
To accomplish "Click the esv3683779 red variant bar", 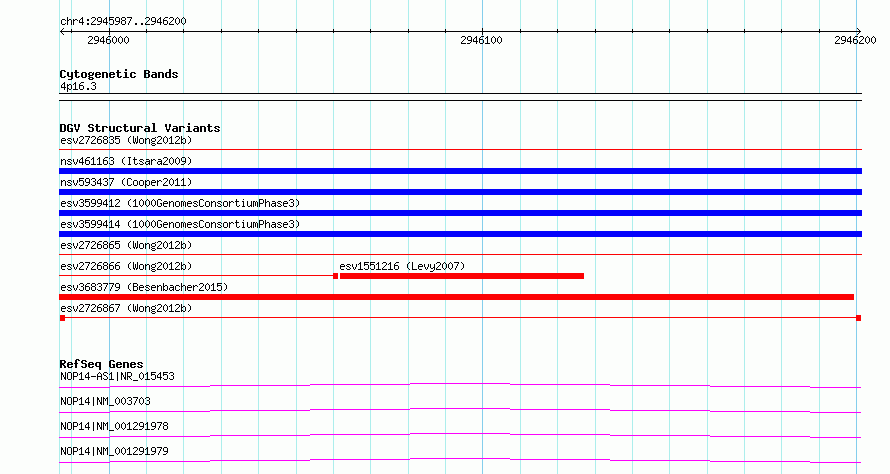I will tap(456, 297).
